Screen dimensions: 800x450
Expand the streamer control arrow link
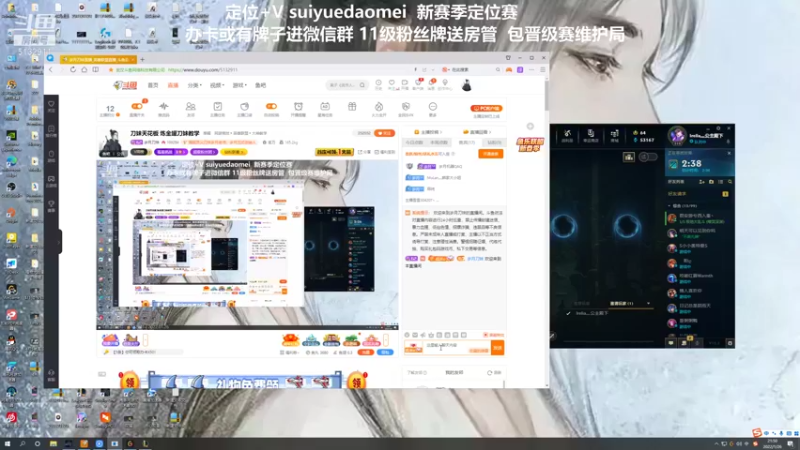pos(429,132)
